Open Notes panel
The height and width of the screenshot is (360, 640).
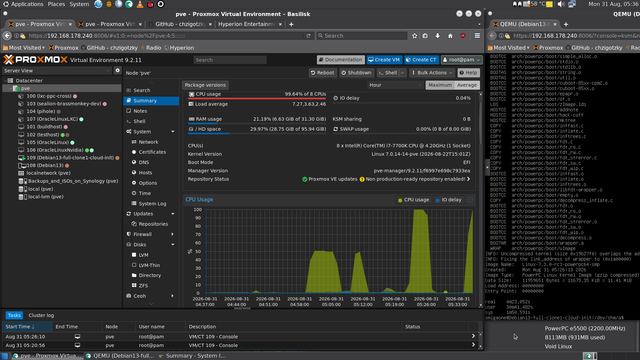[x=140, y=111]
